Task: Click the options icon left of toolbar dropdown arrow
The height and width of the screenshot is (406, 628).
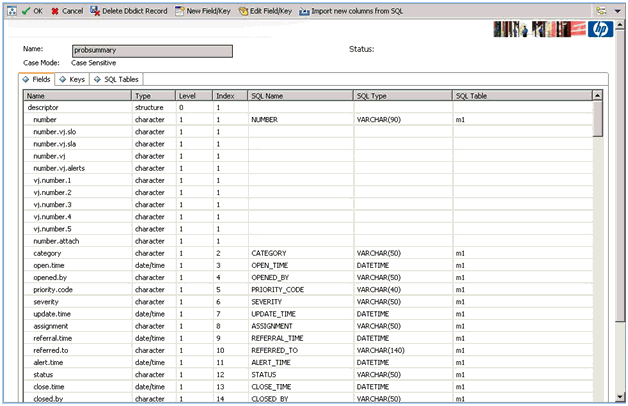Action: pos(601,11)
